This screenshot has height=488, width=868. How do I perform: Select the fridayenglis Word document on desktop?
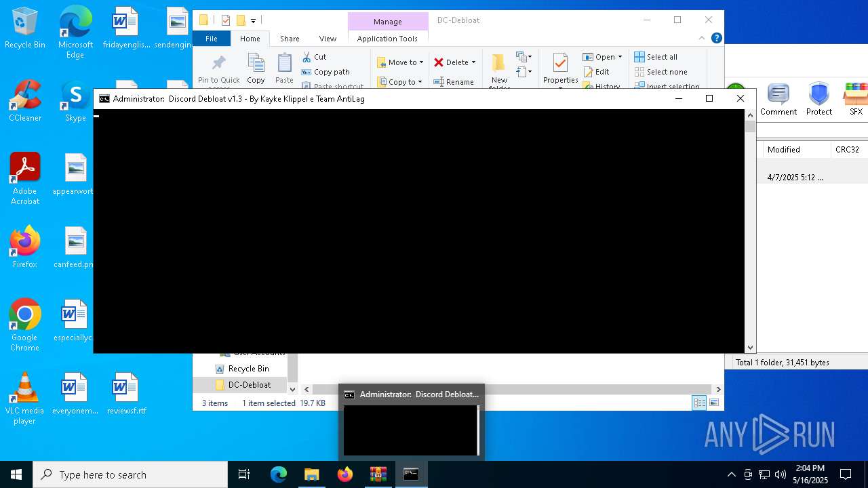point(126,28)
